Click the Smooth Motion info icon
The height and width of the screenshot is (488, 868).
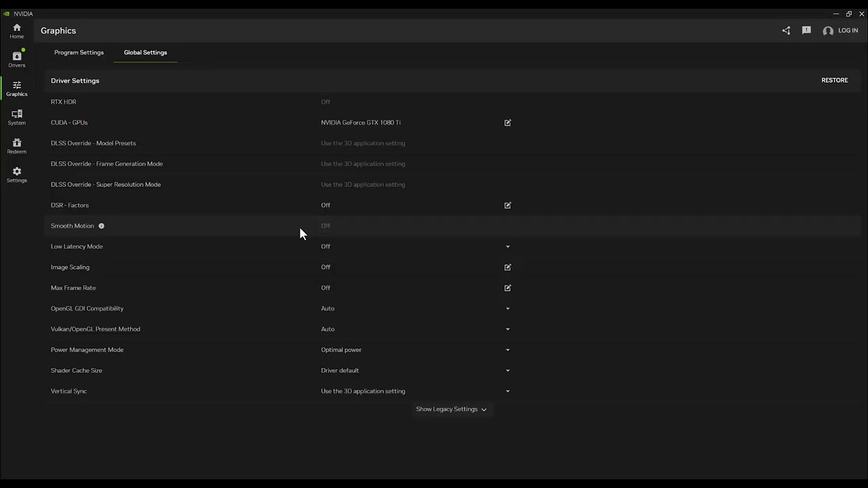(101, 226)
